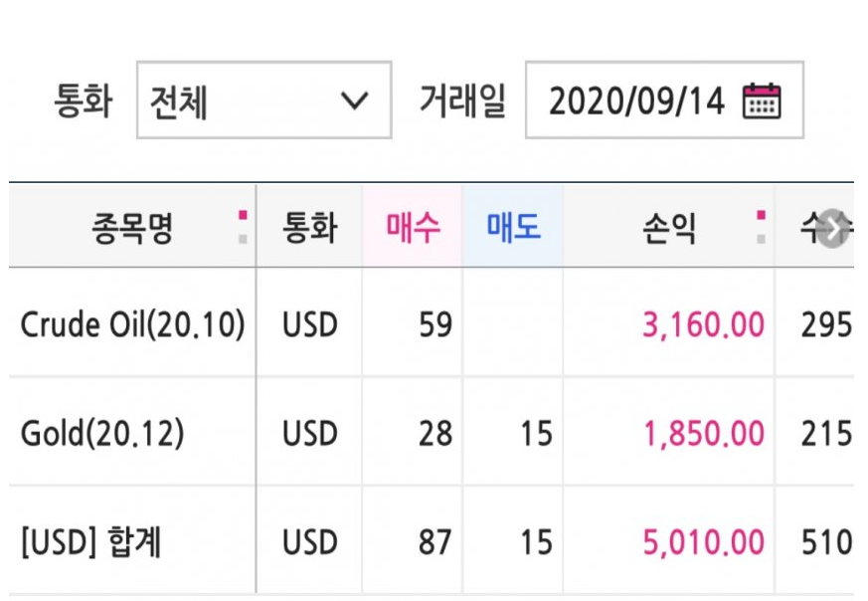Click Crude Oil buy quantity 59
Image resolution: width=868 pixels, height=601 pixels.
coord(435,324)
